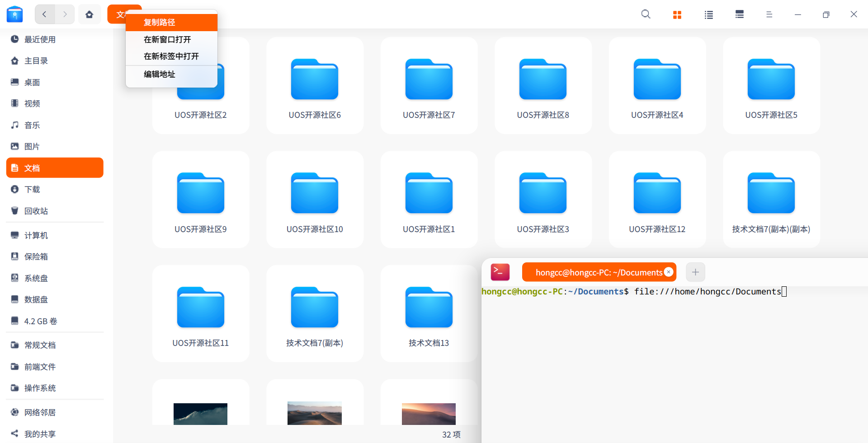Add a new terminal tab

[x=695, y=272]
